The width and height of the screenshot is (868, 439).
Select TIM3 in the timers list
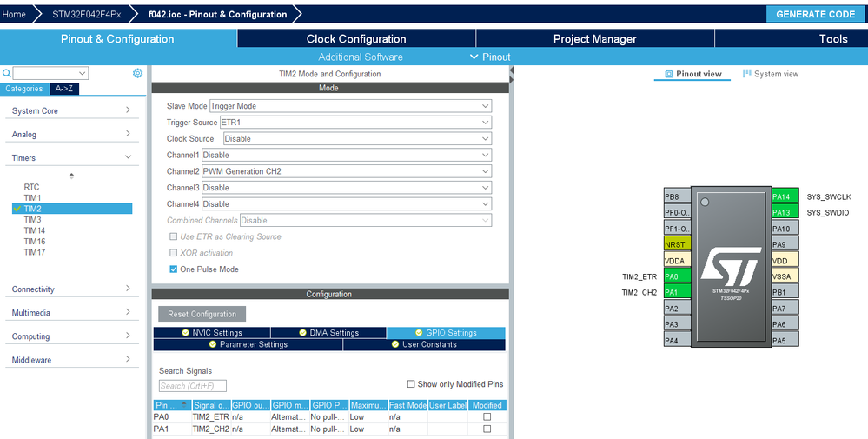pyautogui.click(x=33, y=219)
